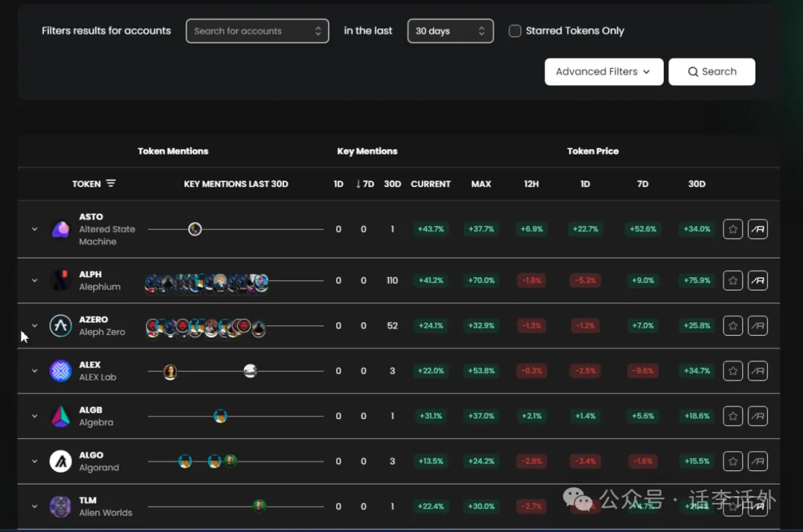Click the last avatar on AZERO timeline
This screenshot has width=803, height=532.
(x=259, y=328)
